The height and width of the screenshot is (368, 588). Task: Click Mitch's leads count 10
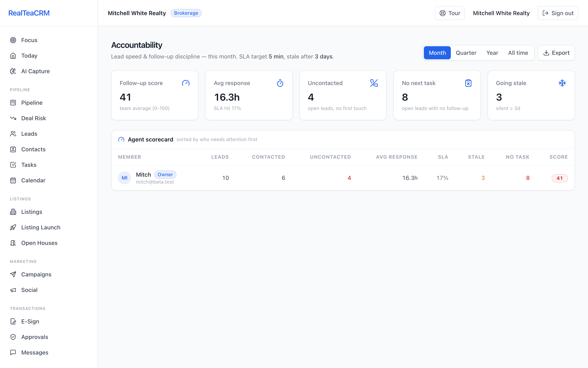point(225,178)
